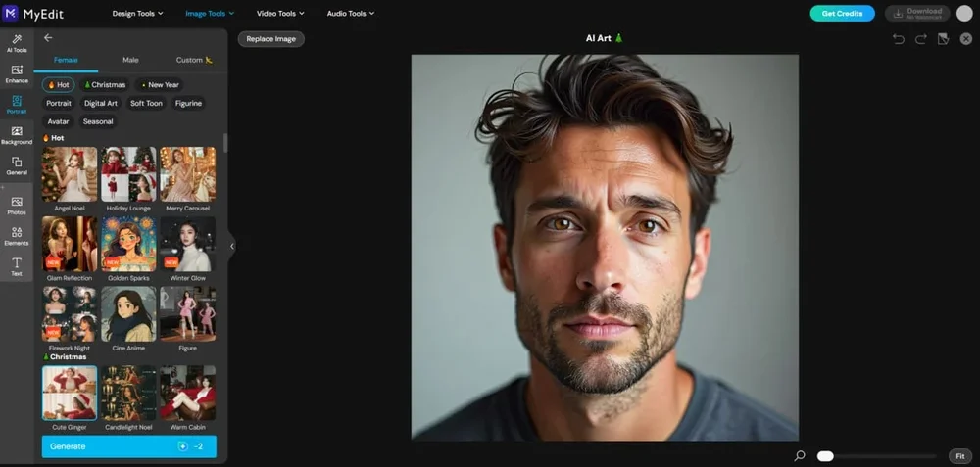Open the Background tool in sidebar

tap(16, 135)
